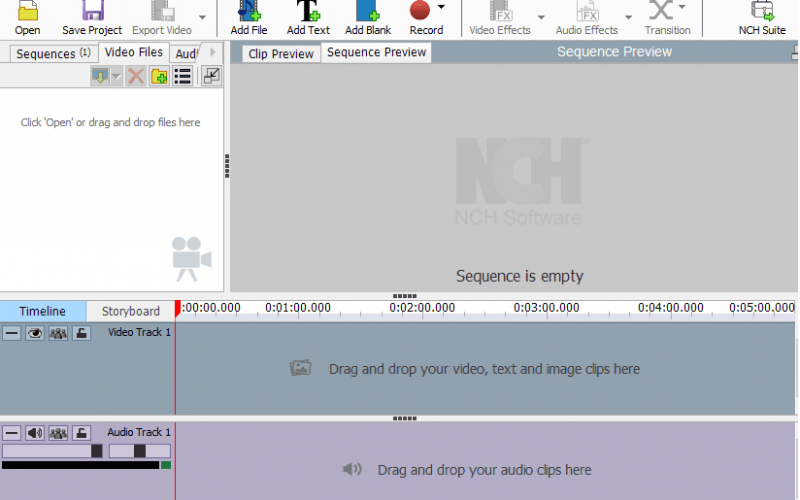Click the 0:04:00.000 mark on ruler
This screenshot has height=500, width=800.
(x=670, y=308)
